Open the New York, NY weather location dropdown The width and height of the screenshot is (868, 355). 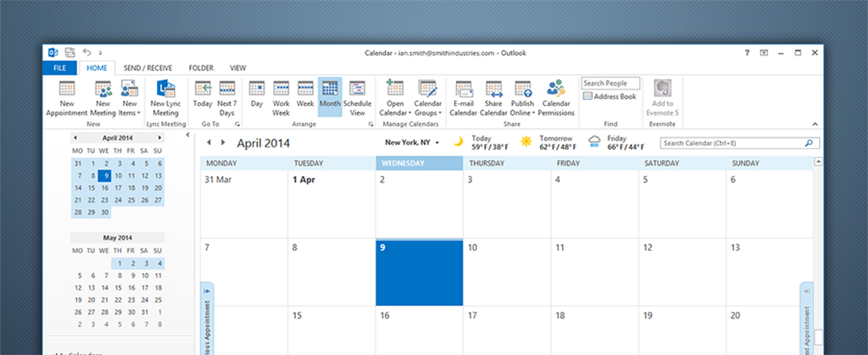412,142
